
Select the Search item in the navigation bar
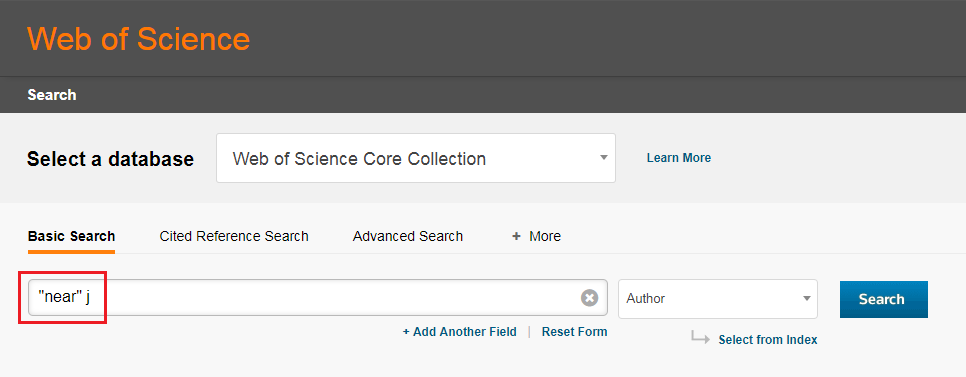point(52,95)
